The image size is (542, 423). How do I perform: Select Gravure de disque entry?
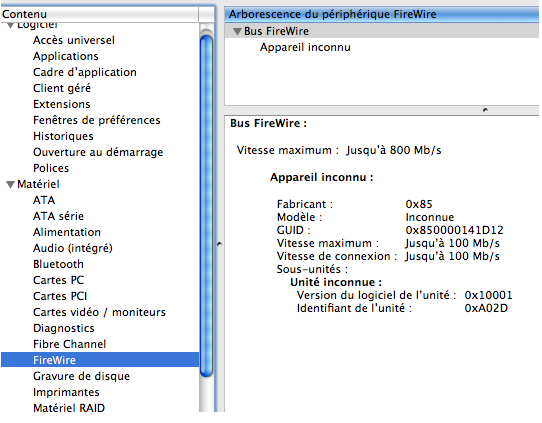81,376
